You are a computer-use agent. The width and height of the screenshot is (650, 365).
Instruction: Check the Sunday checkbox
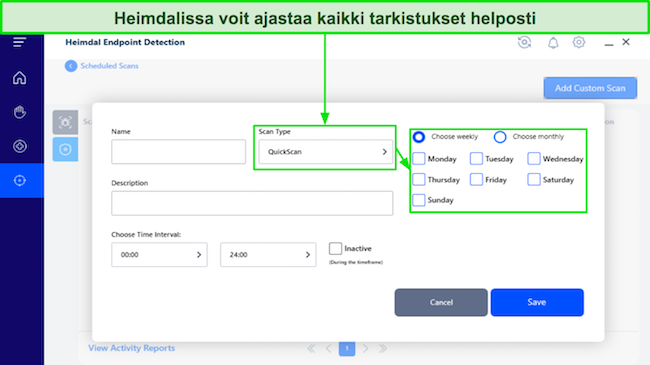419,200
